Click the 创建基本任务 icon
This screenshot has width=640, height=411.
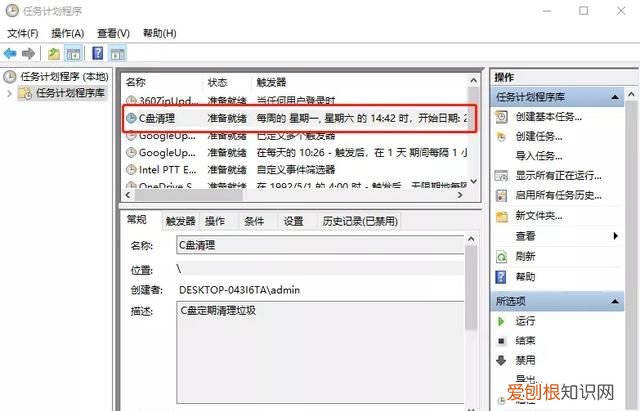click(x=502, y=117)
